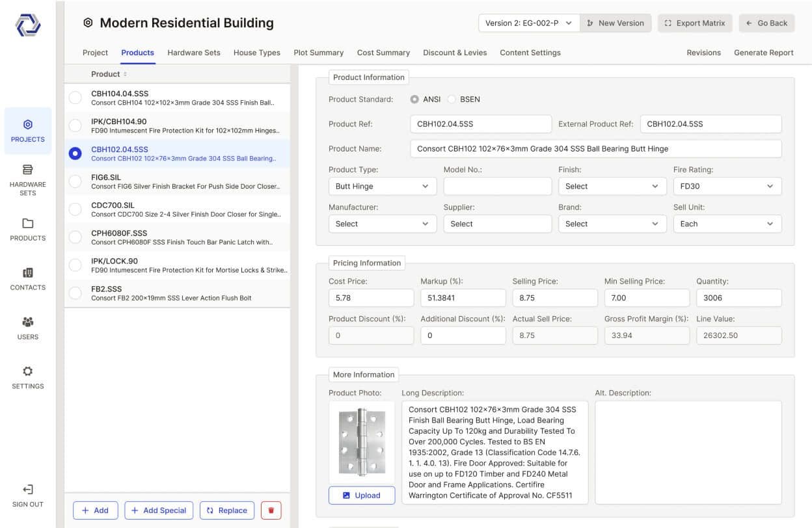Switch to the Content Settings tab
This screenshot has width=812, height=528.
pyautogui.click(x=530, y=53)
